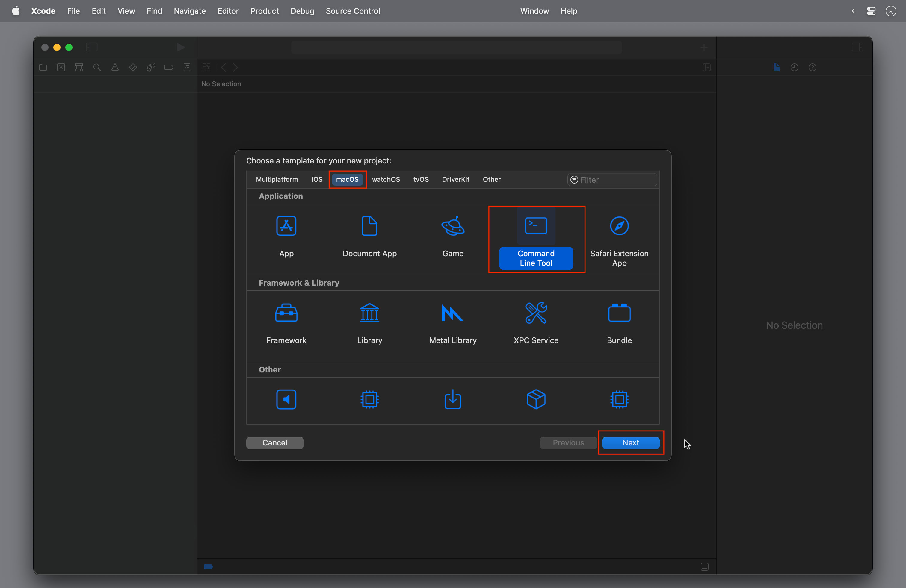Open the symbol navigator icon
This screenshot has height=588, width=906.
(x=79, y=67)
